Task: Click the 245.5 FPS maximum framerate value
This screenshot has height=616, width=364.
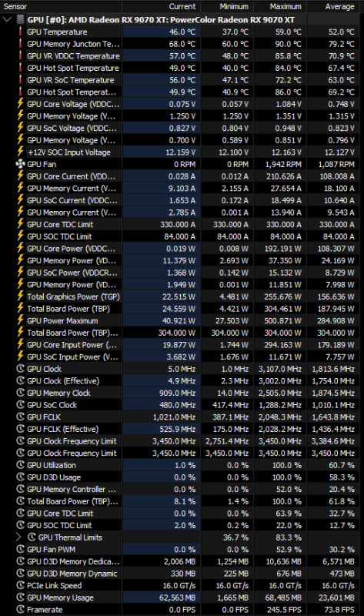Action: (284, 610)
